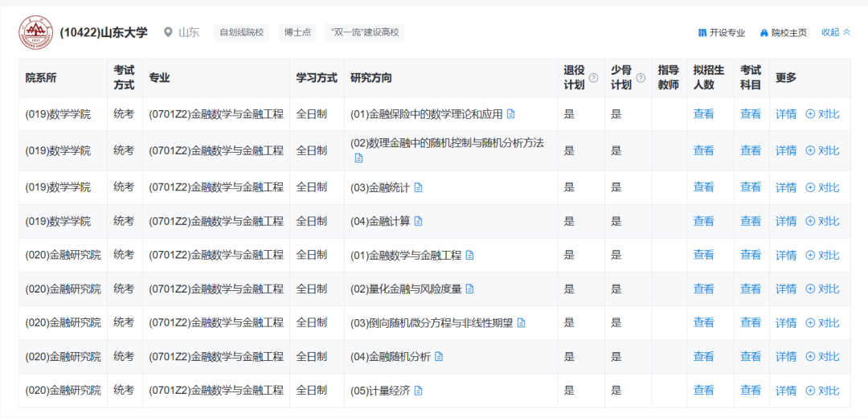Open 详情 for (04)金融随机分析 row

tap(786, 357)
